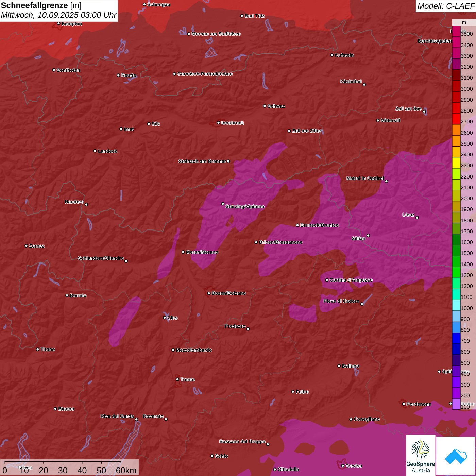Click the Pieve di Cadore label
476x476 pixels.
point(341,301)
